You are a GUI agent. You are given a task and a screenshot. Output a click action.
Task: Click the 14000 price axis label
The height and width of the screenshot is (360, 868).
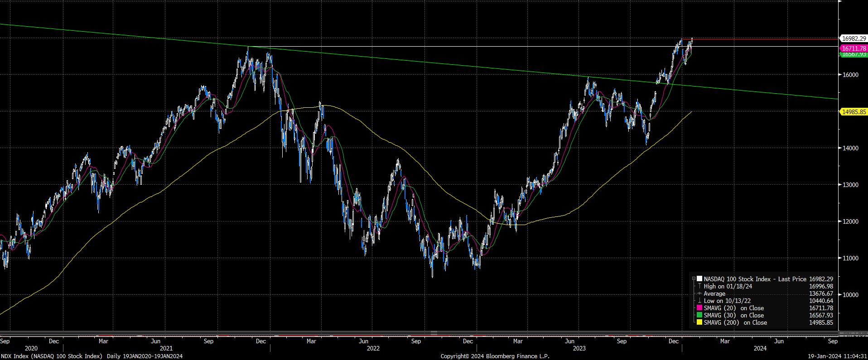coord(850,148)
